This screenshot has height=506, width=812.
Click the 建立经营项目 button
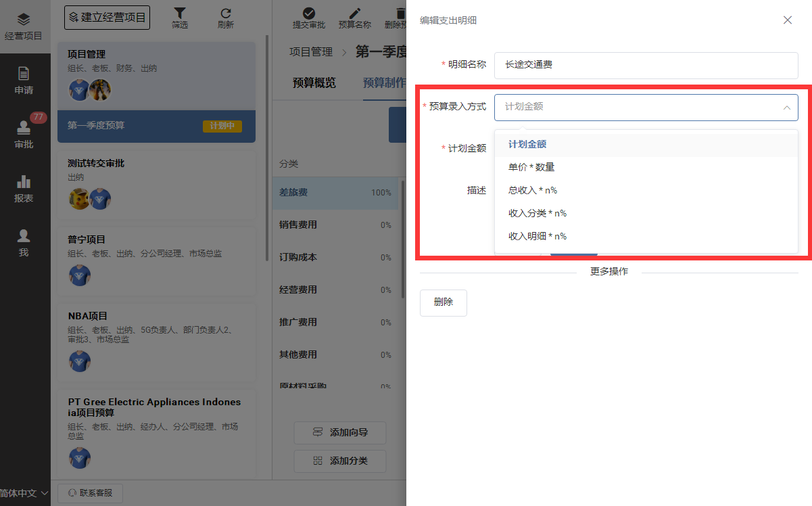click(x=107, y=18)
